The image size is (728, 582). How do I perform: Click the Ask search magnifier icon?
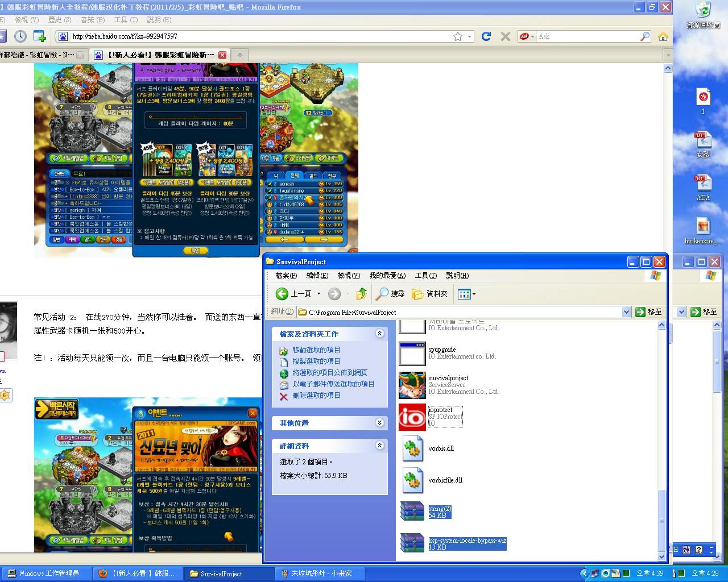click(645, 36)
